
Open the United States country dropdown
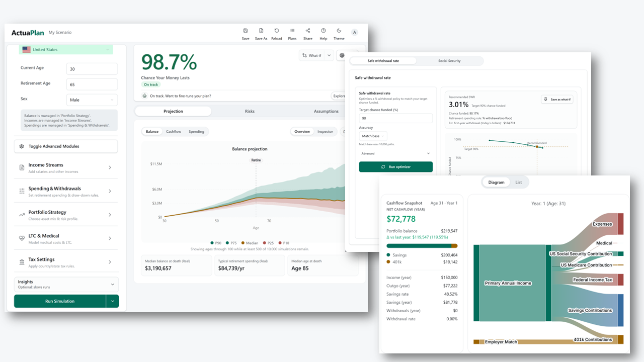pyautogui.click(x=66, y=50)
